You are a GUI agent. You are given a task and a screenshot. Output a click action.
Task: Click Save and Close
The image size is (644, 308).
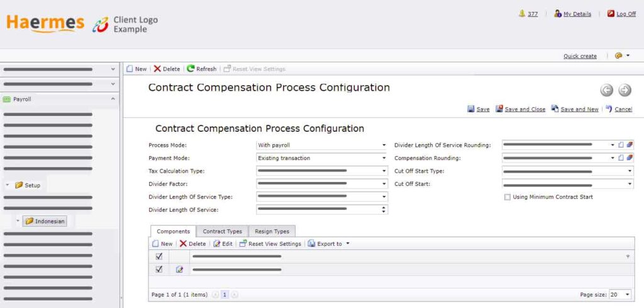[520, 109]
